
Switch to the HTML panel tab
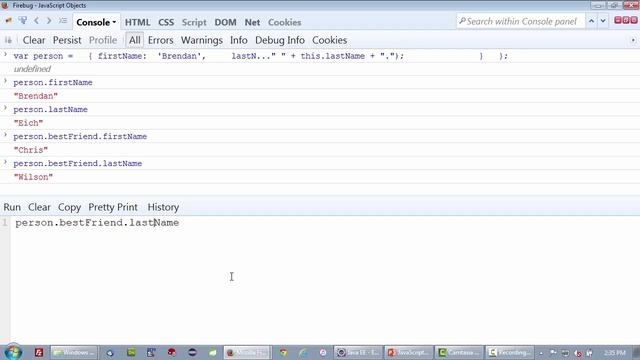point(138,22)
